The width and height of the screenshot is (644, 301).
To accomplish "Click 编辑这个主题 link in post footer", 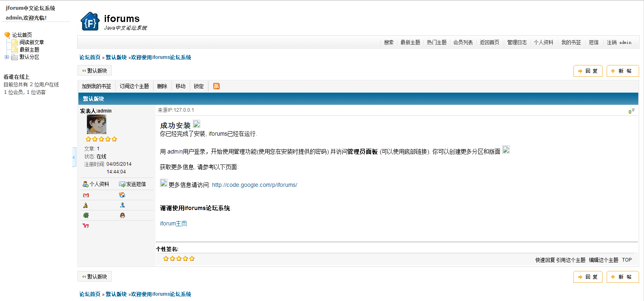I will click(x=603, y=260).
